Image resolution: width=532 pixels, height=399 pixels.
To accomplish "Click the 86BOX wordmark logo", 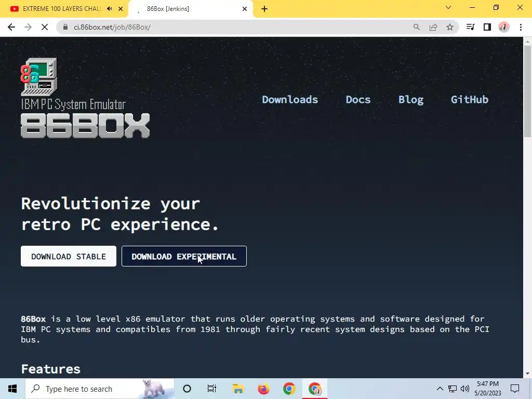I will tap(85, 126).
